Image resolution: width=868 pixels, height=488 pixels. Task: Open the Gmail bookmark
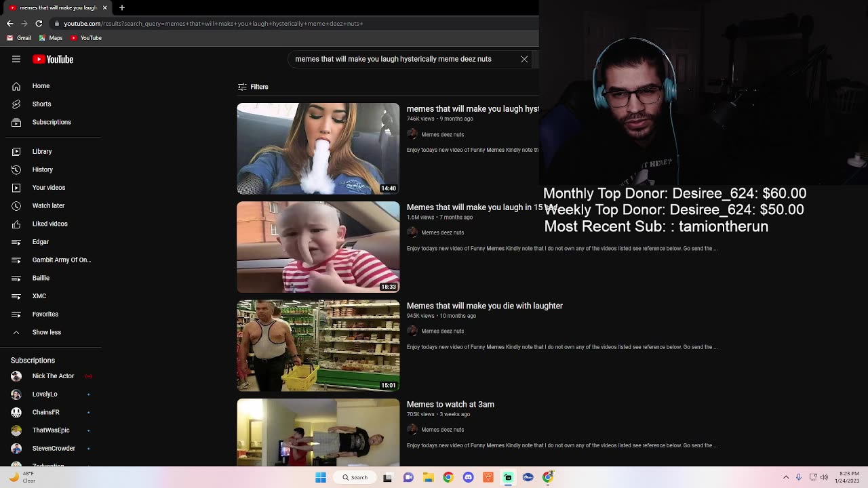click(x=20, y=38)
